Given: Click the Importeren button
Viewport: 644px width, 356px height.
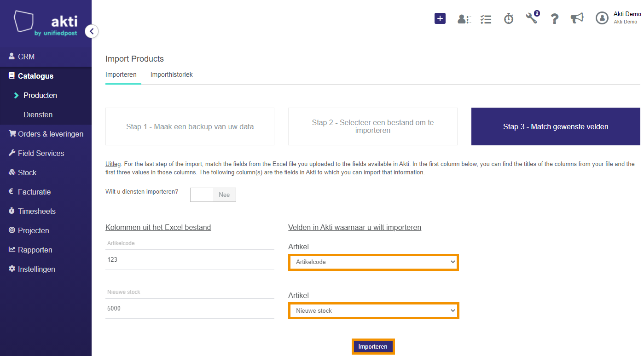Looking at the screenshot, I should pyautogui.click(x=373, y=346).
